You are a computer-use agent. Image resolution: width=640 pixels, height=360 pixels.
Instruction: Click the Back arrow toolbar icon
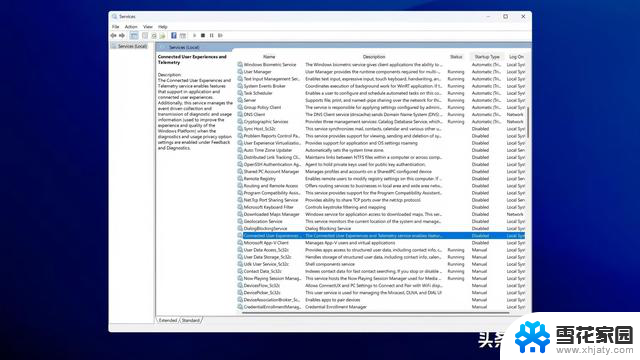pyautogui.click(x=113, y=36)
